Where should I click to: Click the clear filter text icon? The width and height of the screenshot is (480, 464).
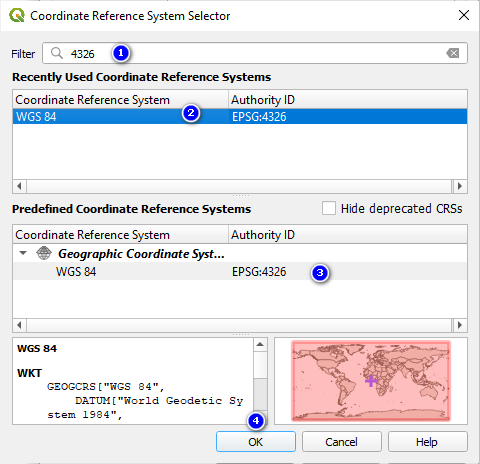tap(453, 53)
